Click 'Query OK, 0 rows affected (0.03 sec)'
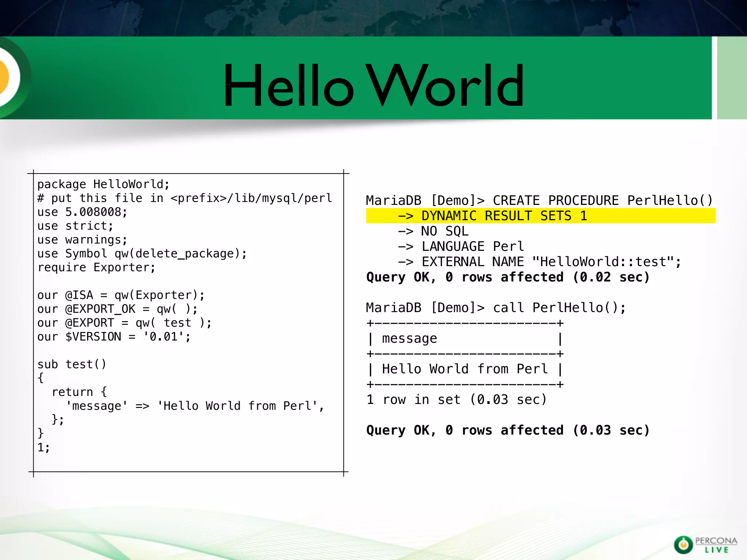Screen dimensions: 747x560 point(508,431)
